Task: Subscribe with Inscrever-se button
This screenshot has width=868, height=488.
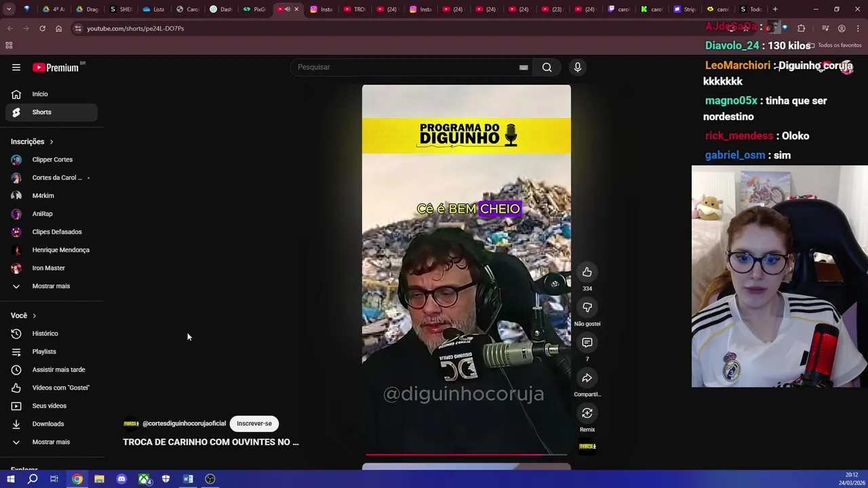Action: [x=254, y=424]
